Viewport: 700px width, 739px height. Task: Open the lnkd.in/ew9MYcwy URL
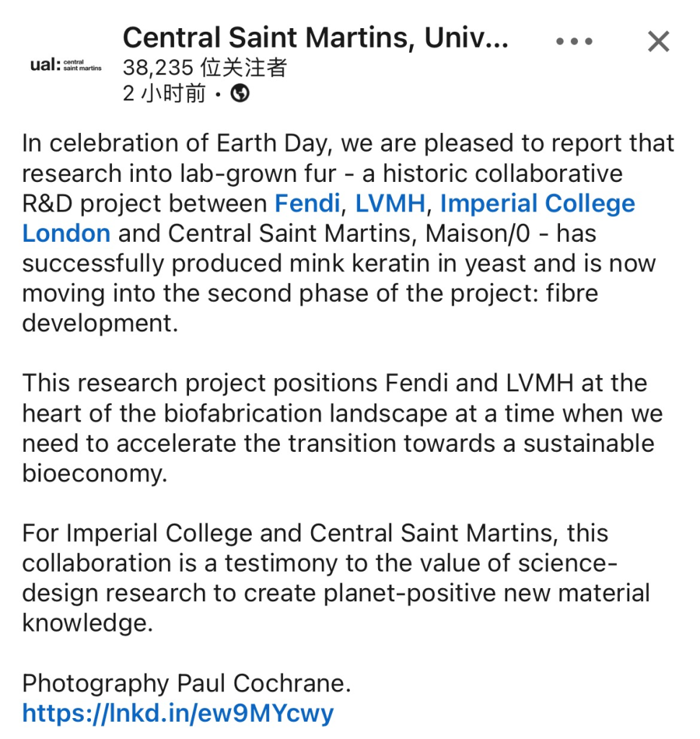click(178, 712)
